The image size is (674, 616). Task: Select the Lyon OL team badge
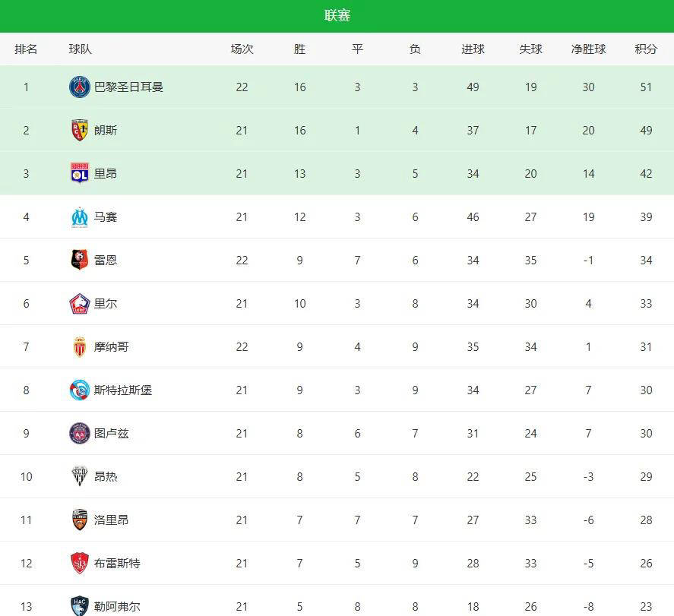point(80,174)
